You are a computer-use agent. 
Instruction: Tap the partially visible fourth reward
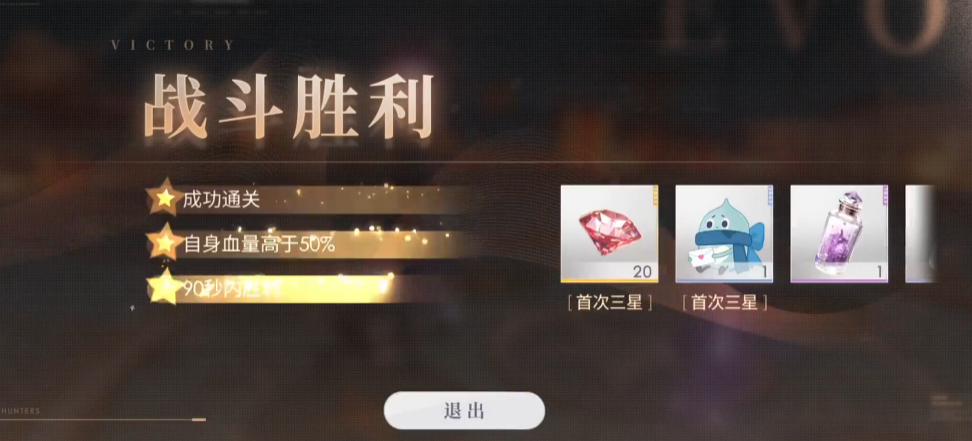(x=920, y=234)
